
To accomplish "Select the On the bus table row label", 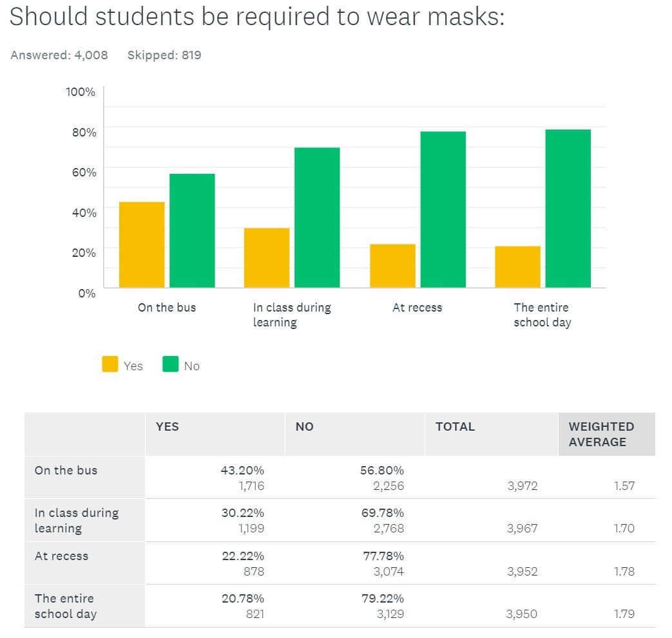I will [x=66, y=471].
